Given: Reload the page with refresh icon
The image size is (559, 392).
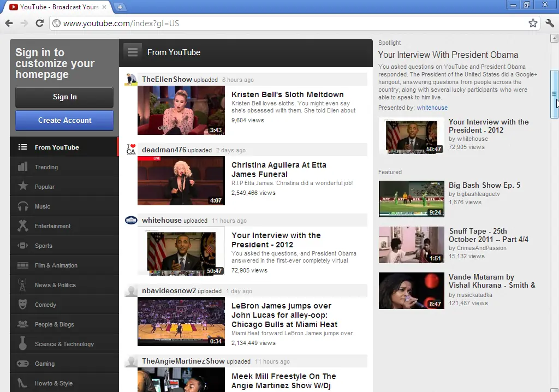Looking at the screenshot, I should tap(39, 23).
